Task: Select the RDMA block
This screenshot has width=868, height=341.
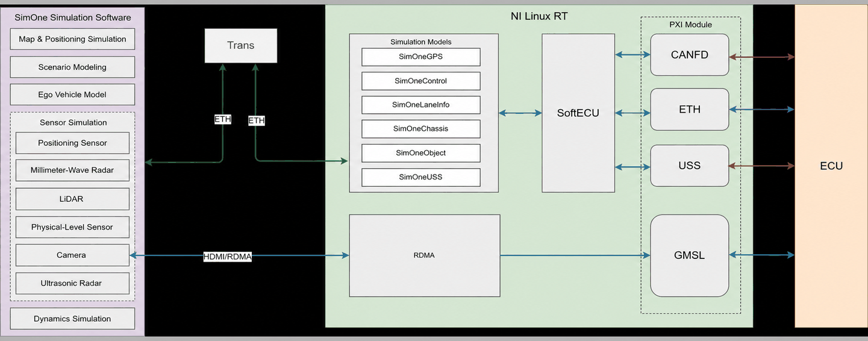Action: point(425,255)
